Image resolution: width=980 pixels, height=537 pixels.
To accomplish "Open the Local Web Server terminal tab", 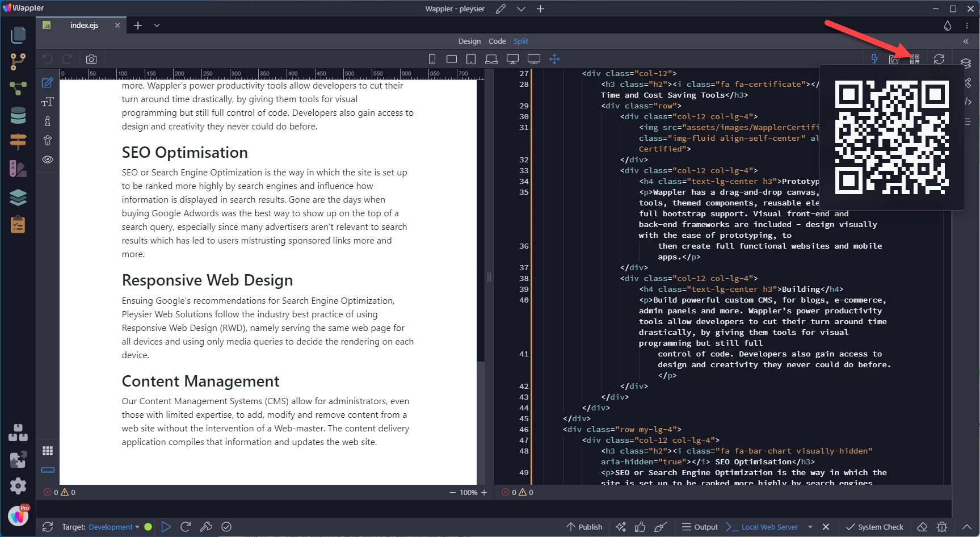I will pos(762,527).
